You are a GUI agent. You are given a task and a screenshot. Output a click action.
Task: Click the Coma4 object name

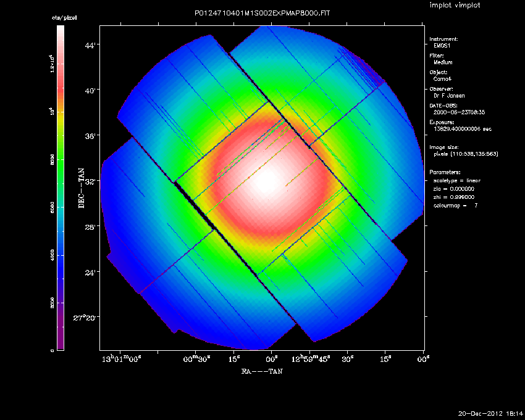click(x=442, y=79)
